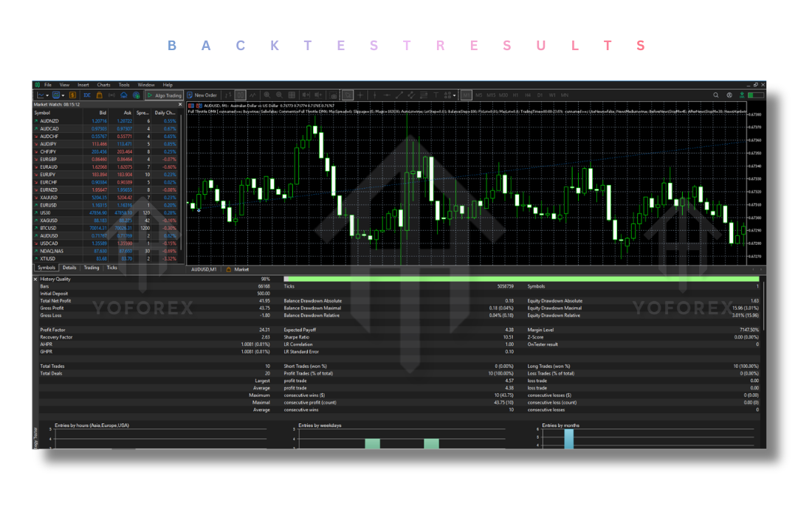Toggle Algo Trading on or off
The image size is (812, 531).
[x=165, y=95]
